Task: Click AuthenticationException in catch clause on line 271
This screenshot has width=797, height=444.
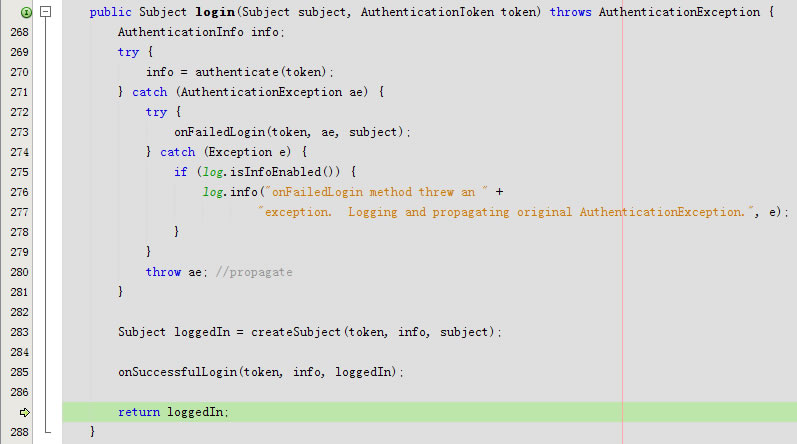Action: 261,92
